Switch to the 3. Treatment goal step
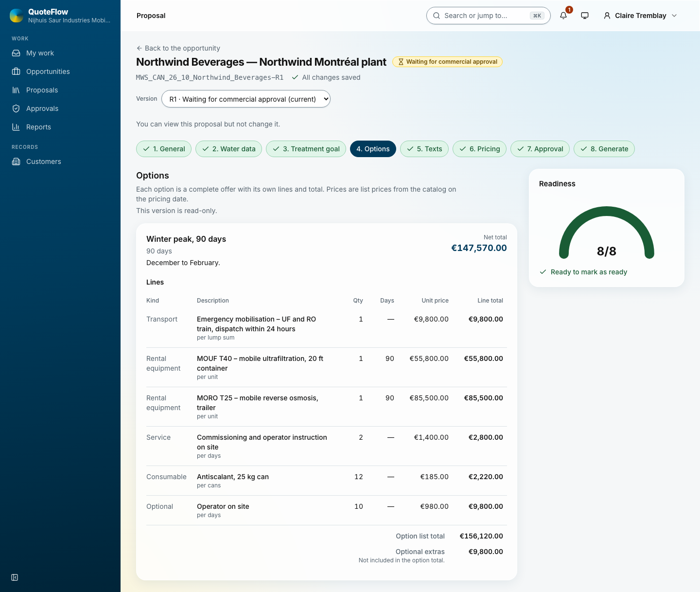Image resolution: width=700 pixels, height=592 pixels. [306, 149]
